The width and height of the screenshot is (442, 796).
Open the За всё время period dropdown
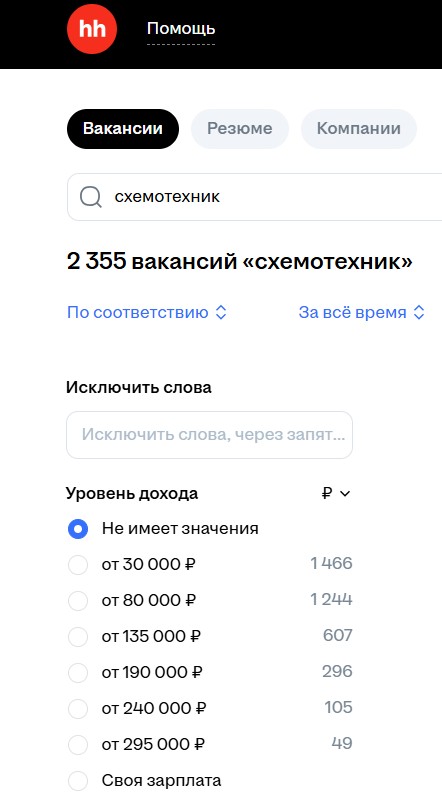point(361,312)
